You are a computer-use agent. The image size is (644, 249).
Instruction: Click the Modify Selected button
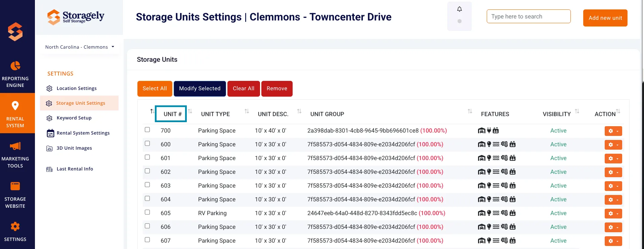coord(200,89)
